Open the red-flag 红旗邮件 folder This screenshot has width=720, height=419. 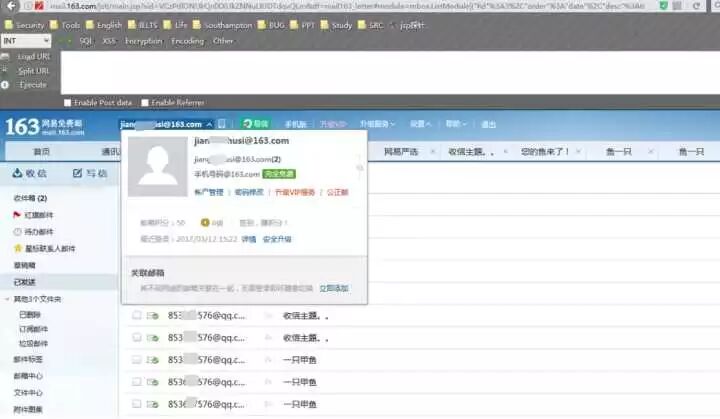[x=34, y=215]
